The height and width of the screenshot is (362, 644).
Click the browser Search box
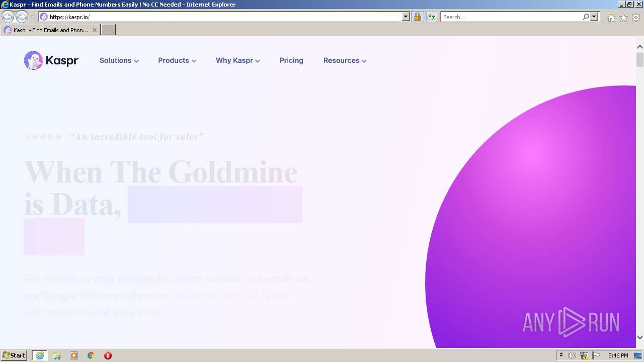[x=511, y=17]
